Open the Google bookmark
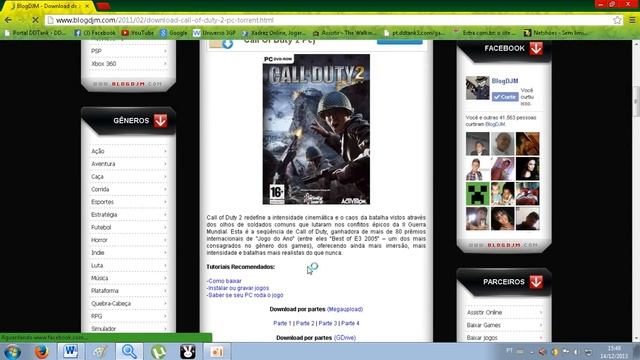 [x=174, y=33]
